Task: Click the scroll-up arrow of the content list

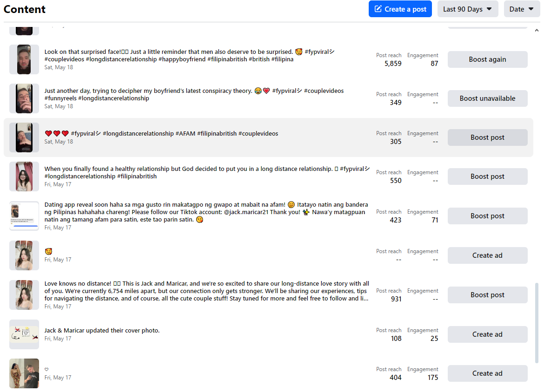Action: 537,31
